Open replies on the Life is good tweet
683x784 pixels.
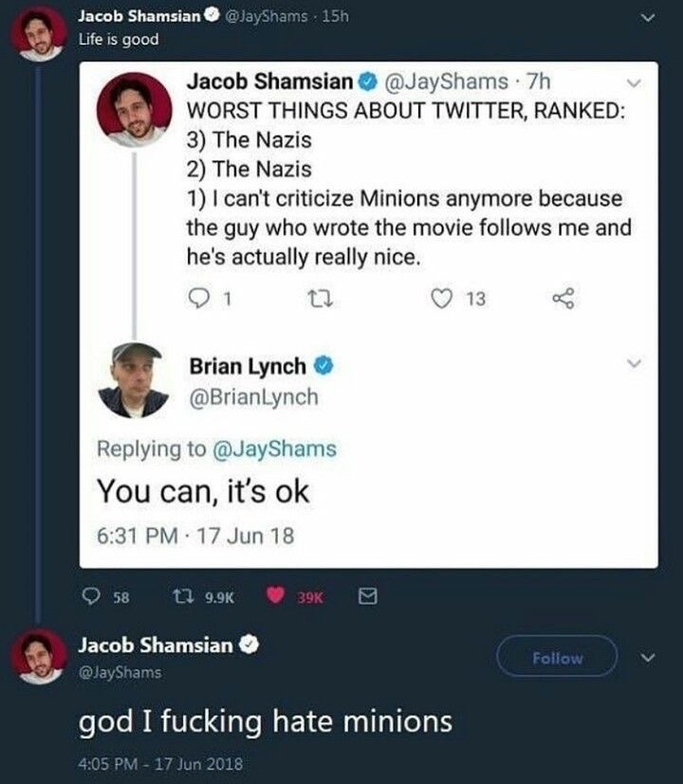point(90,596)
